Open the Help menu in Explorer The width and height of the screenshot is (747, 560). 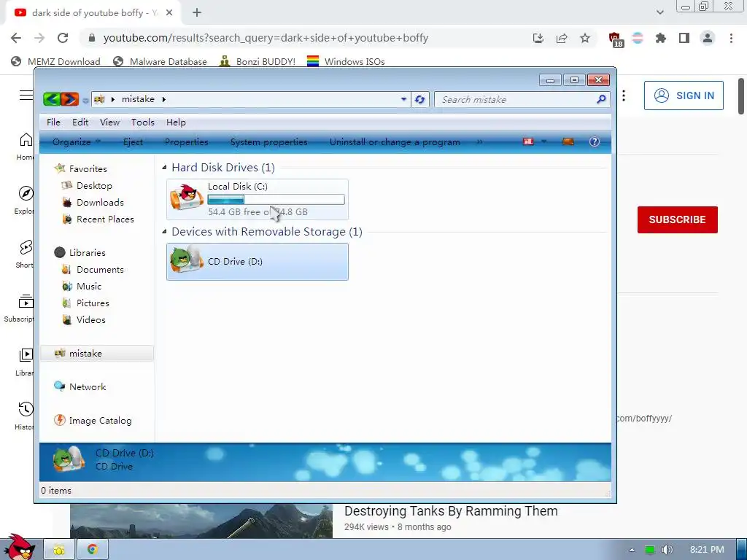[176, 122]
